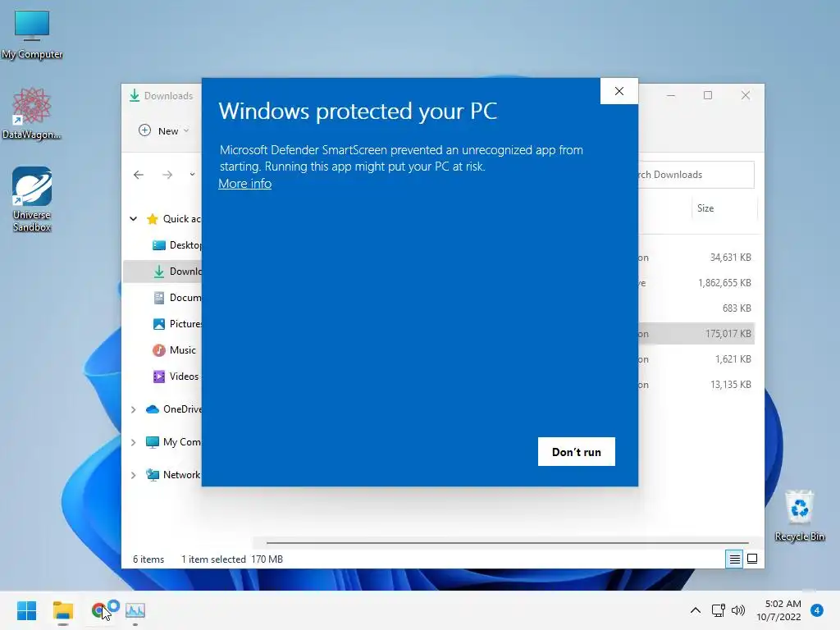Open Universe Sandbox desktop shortcut
The image size is (840, 630).
coord(32,199)
